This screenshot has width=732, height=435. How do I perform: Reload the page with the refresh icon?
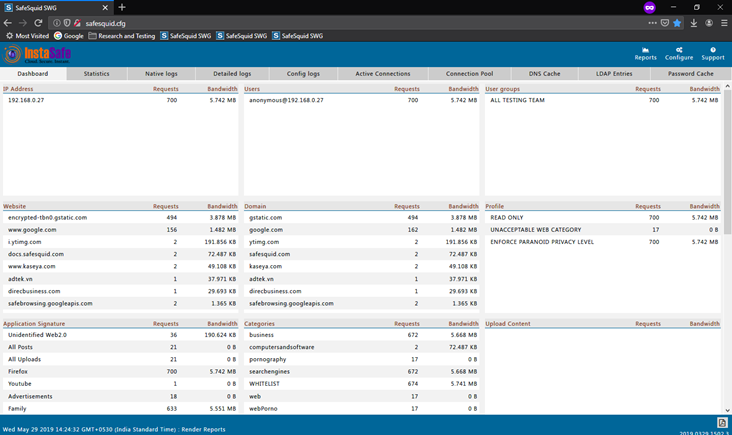pyautogui.click(x=38, y=22)
